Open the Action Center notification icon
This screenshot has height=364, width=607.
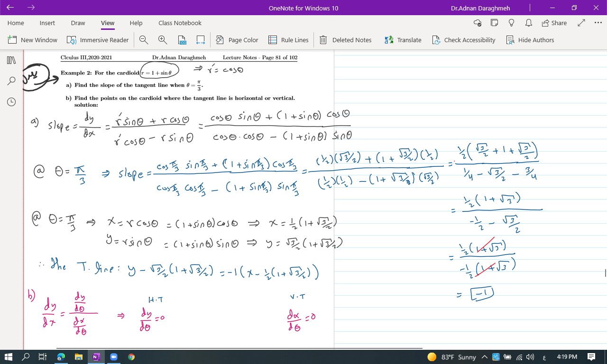[x=591, y=357]
